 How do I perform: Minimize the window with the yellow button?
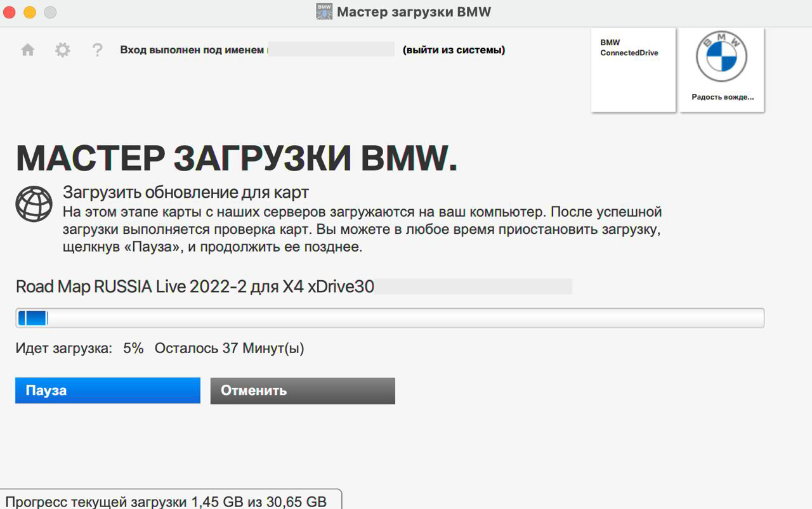30,12
